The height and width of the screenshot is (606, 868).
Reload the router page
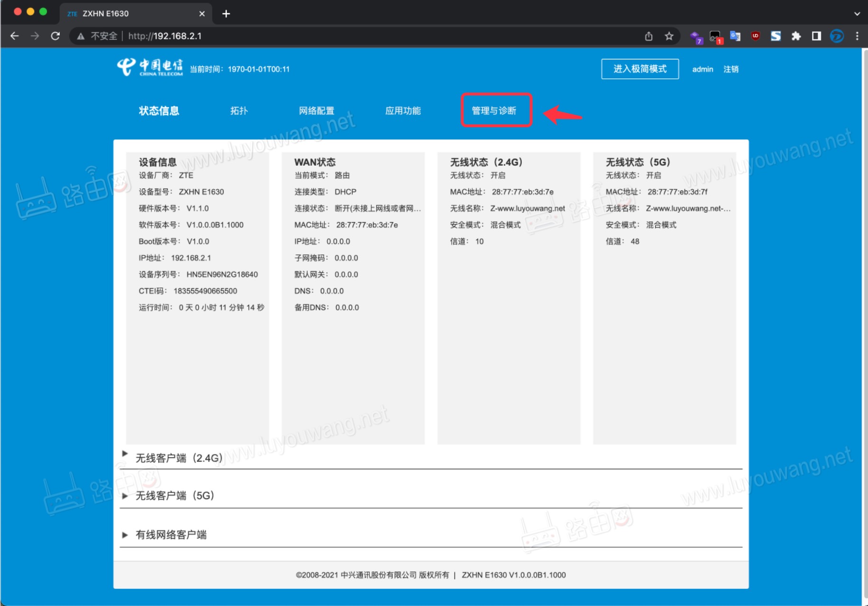[x=56, y=36]
